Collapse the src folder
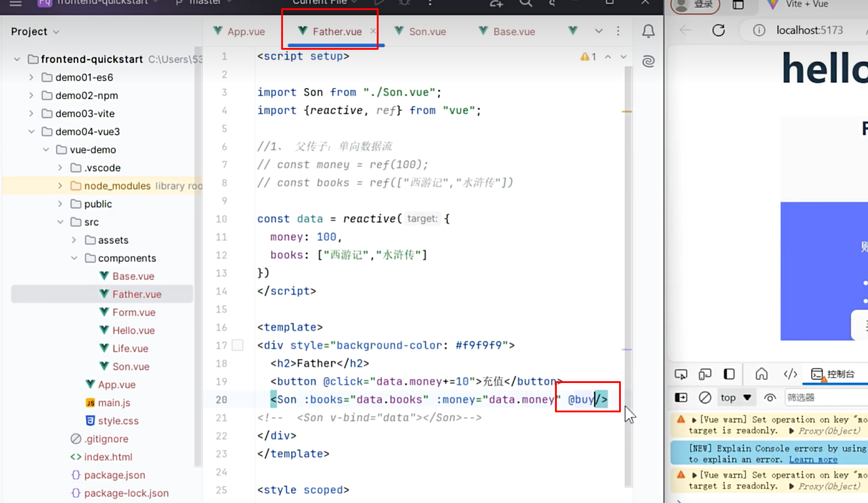This screenshot has width=868, height=503. tap(60, 222)
